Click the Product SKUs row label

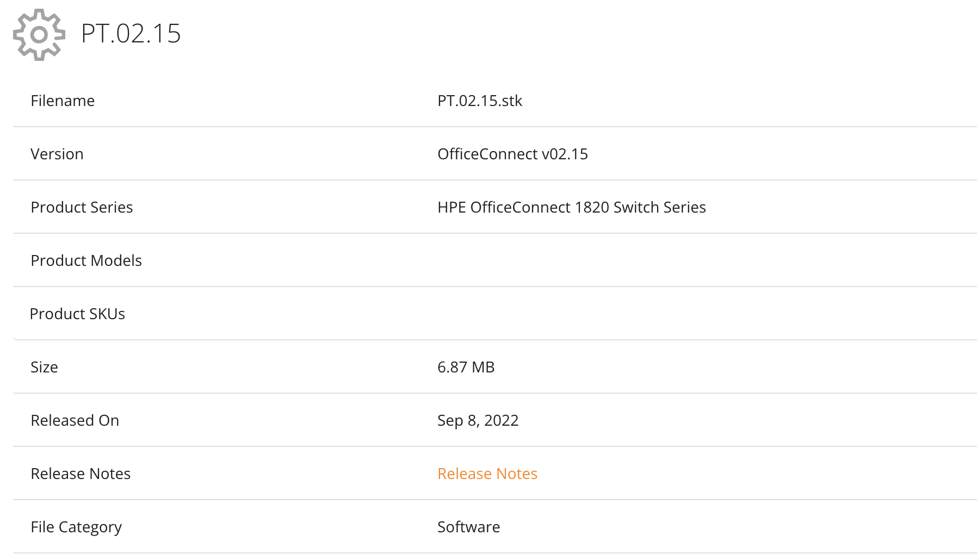point(77,314)
